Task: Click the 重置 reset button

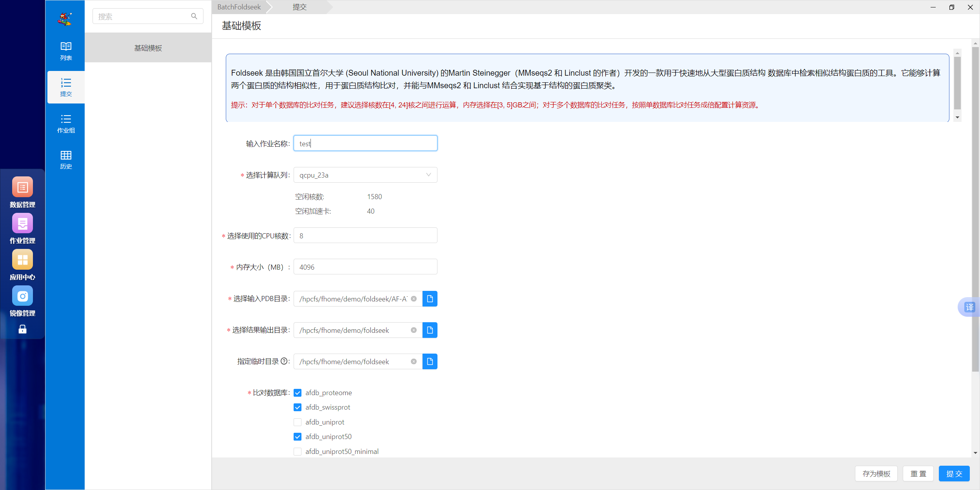Action: 918,474
